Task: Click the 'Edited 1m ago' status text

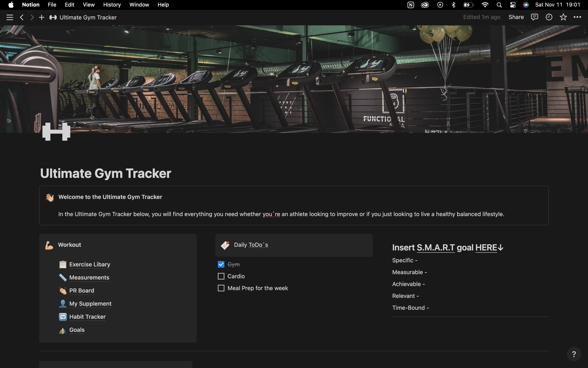Action: pos(482,17)
